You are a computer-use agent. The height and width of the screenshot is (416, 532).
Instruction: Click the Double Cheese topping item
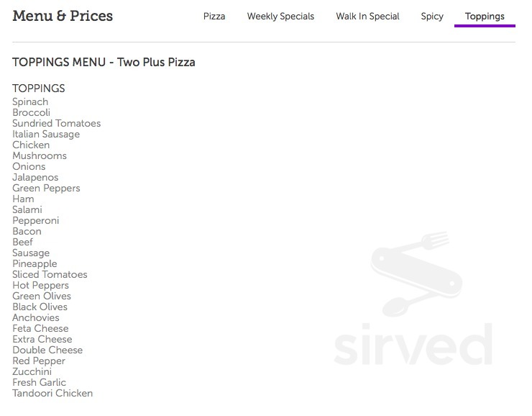(47, 350)
